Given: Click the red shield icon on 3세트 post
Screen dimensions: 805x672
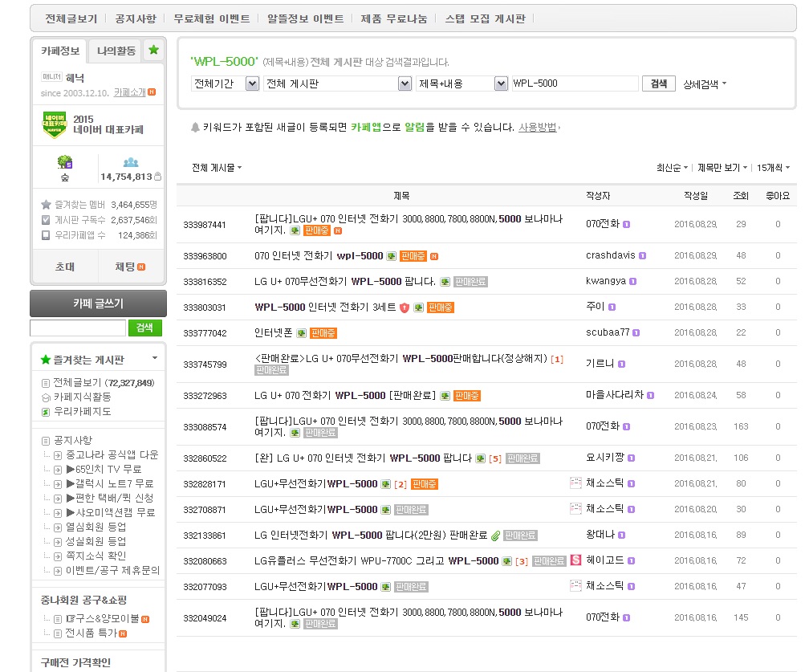Looking at the screenshot, I should (x=405, y=307).
